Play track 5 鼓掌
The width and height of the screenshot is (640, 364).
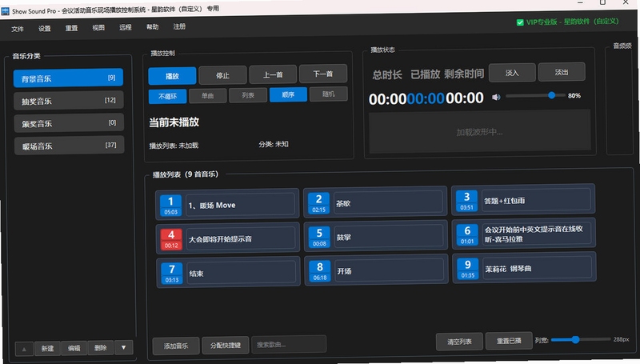(375, 236)
